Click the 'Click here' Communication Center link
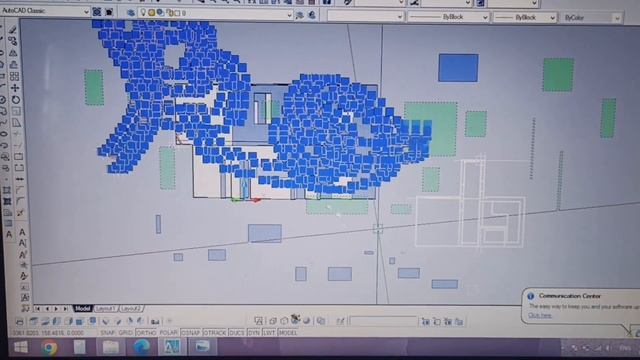Screen dimensions: 640x360 click(540, 315)
